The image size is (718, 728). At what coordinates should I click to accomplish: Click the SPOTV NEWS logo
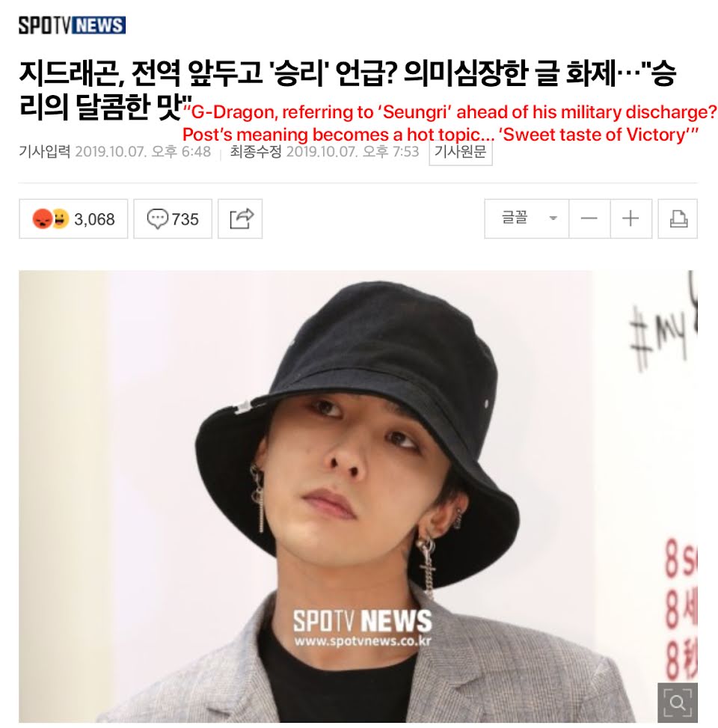point(72,25)
